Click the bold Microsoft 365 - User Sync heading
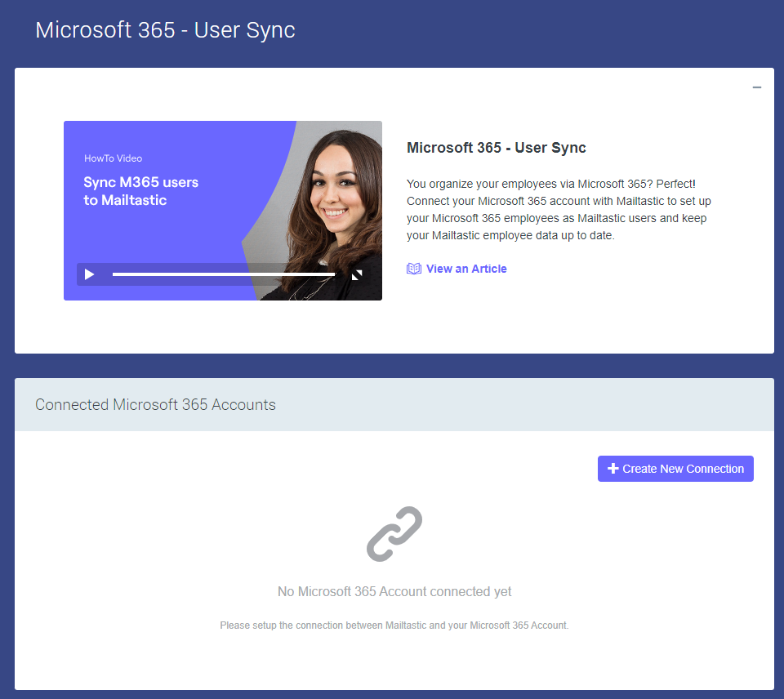The height and width of the screenshot is (699, 784). tap(496, 148)
